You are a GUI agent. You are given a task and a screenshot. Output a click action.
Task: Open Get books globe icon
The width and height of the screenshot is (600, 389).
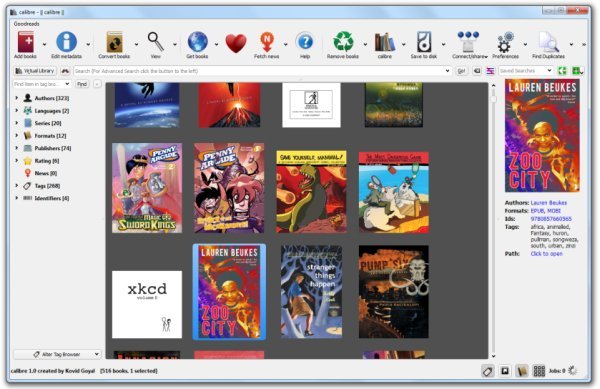coord(197,42)
